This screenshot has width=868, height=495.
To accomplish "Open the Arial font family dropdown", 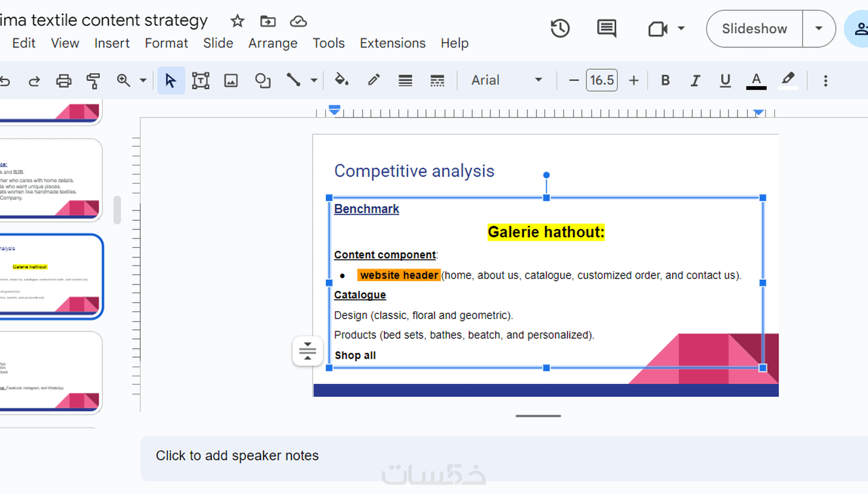I will tap(507, 80).
